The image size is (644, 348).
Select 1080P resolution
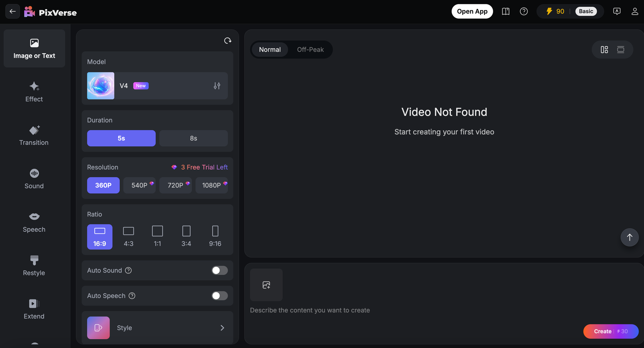(x=212, y=185)
